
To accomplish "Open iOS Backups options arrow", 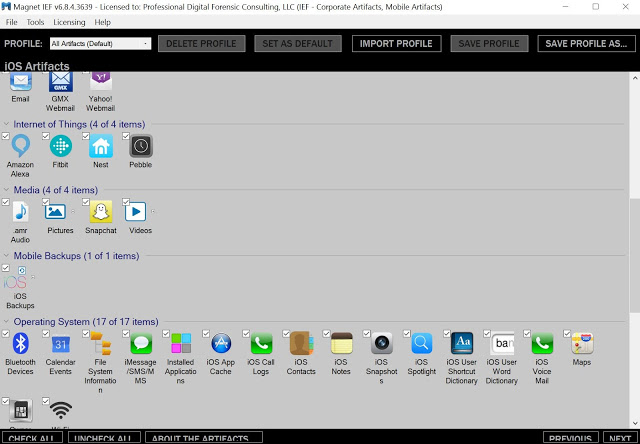I will coord(33,277).
